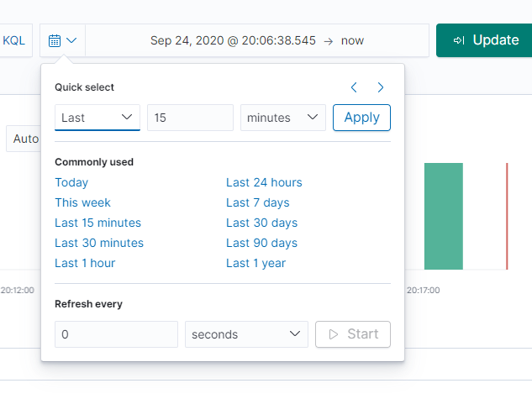Click the green Update button
This screenshot has height=399, width=532.
484,40
